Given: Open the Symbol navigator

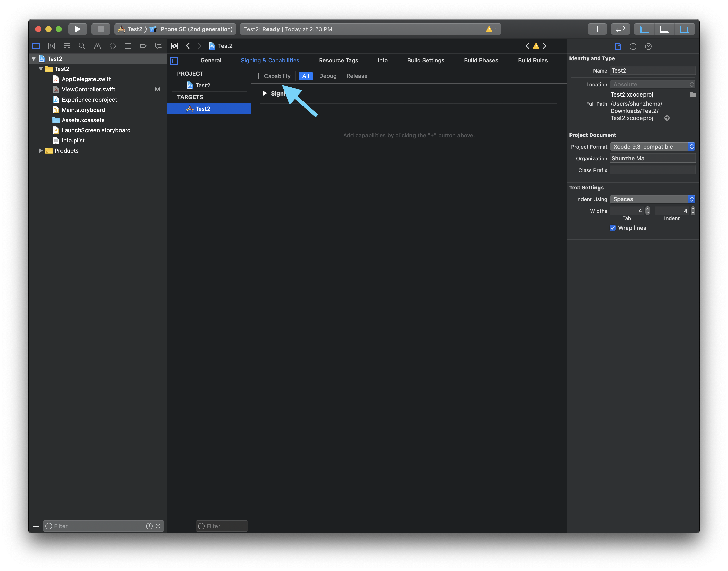Looking at the screenshot, I should point(67,46).
